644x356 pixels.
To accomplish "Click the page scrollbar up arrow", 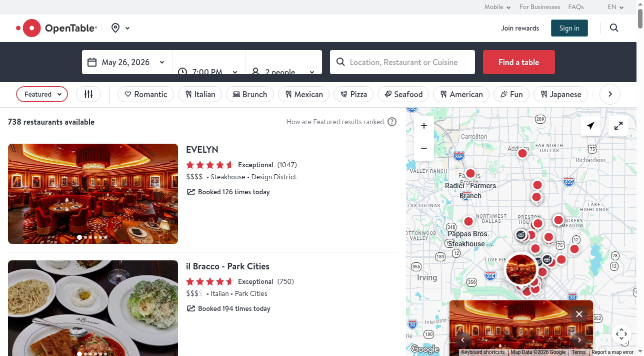I will click(x=640, y=4).
